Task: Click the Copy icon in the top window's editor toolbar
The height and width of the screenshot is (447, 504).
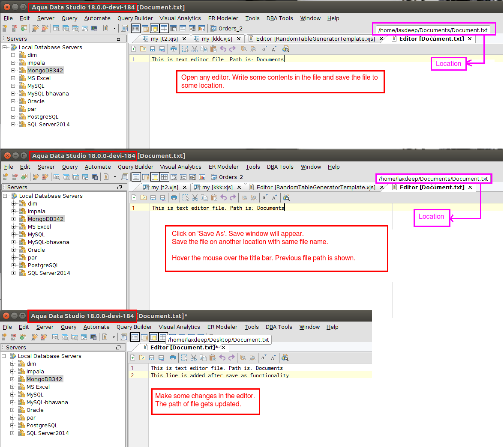Action: (204, 49)
